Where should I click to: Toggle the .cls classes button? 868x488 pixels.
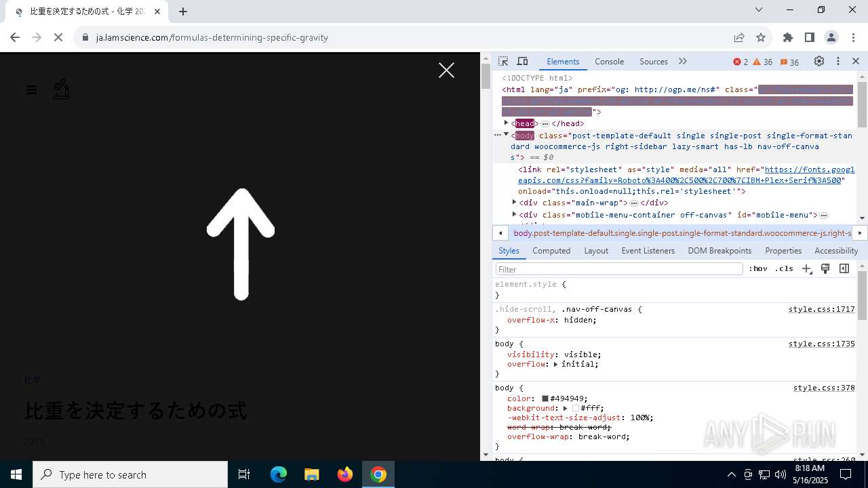[x=784, y=269]
